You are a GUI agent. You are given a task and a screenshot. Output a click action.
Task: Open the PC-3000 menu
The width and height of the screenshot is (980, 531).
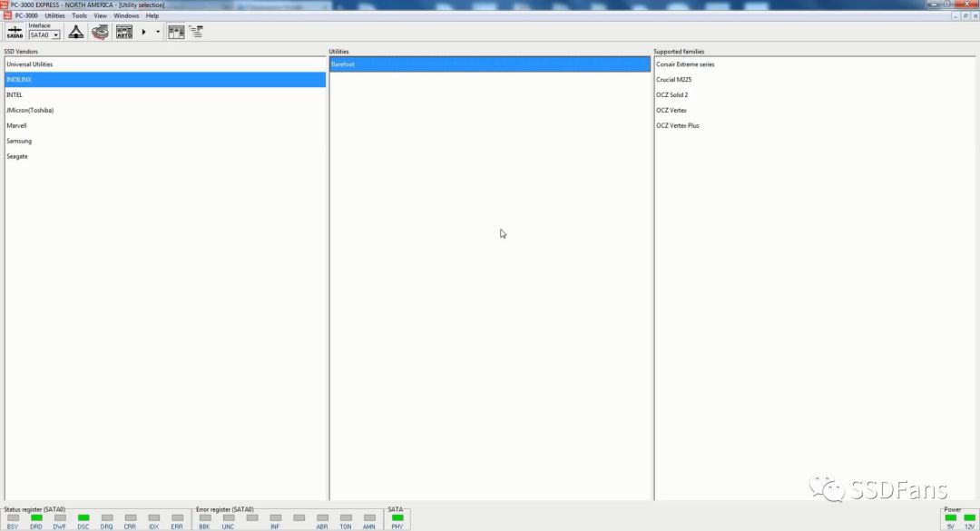[x=26, y=15]
